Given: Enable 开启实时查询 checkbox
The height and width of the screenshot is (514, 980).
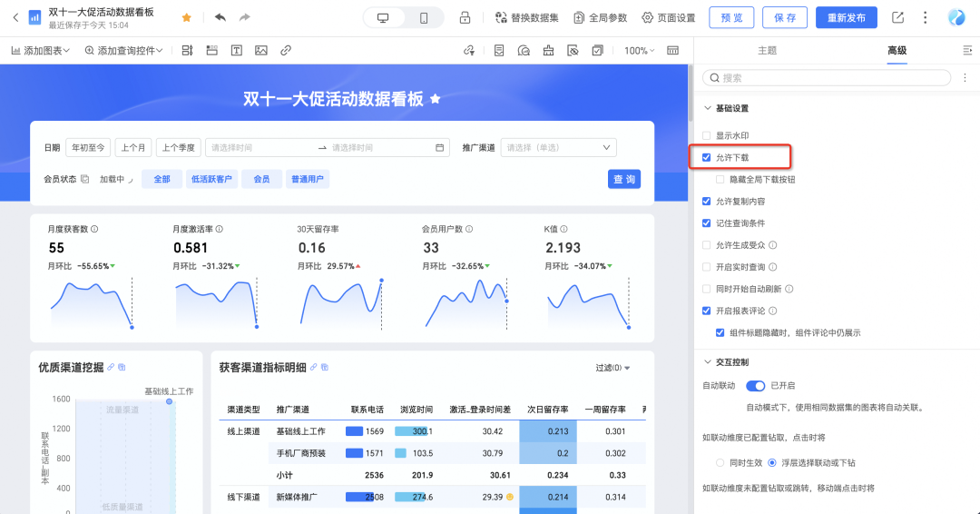Looking at the screenshot, I should coord(706,267).
